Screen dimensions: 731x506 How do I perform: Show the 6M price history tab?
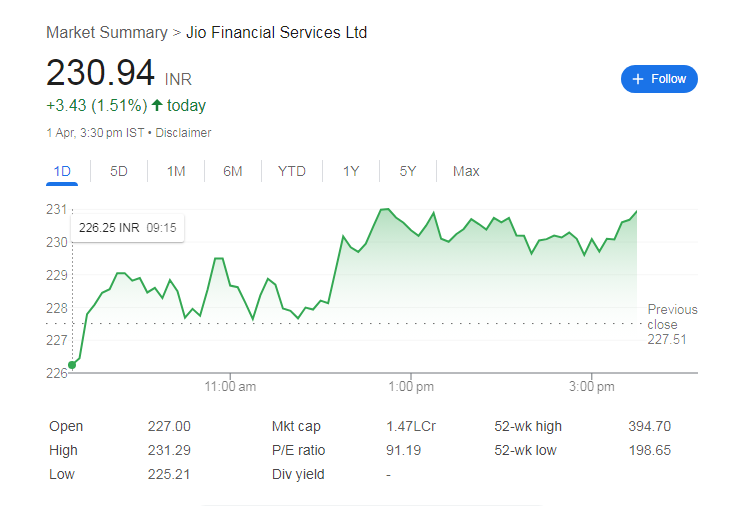[x=233, y=171]
